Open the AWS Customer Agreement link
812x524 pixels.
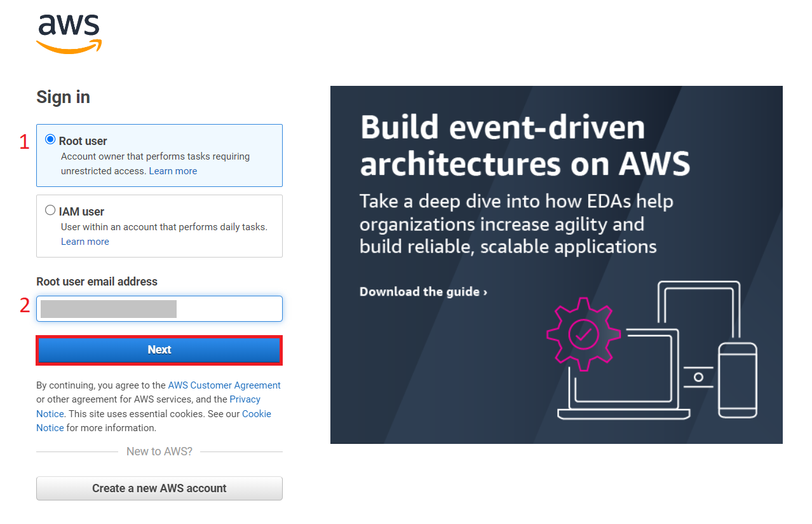tap(224, 385)
